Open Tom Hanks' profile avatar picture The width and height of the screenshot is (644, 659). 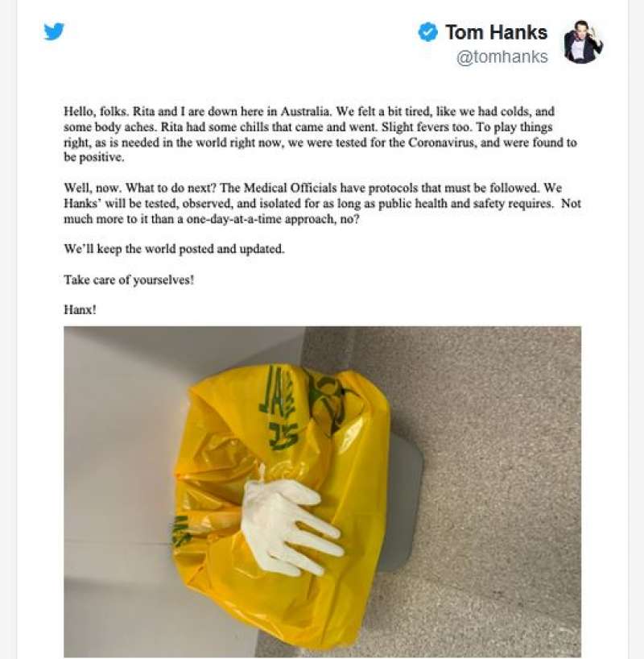point(583,42)
